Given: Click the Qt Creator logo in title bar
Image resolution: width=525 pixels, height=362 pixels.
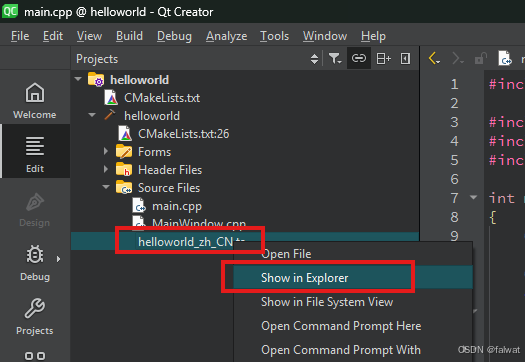Looking at the screenshot, I should click(10, 11).
